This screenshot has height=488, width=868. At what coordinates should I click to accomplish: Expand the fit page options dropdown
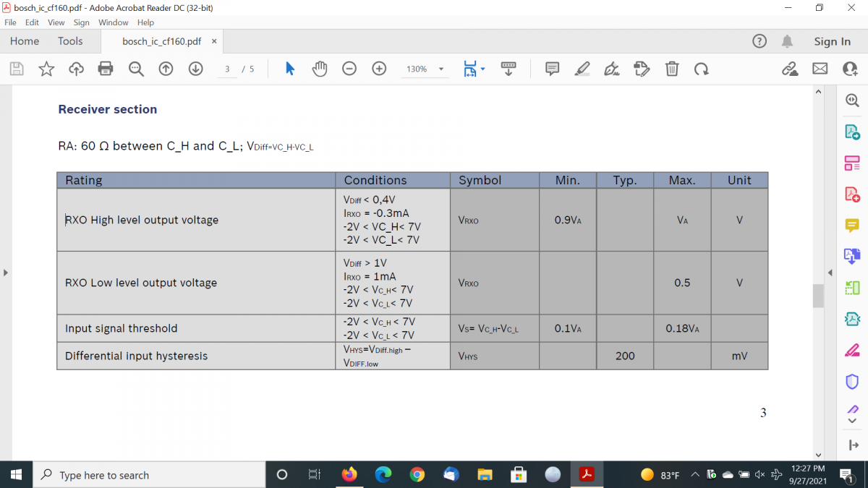pos(482,69)
